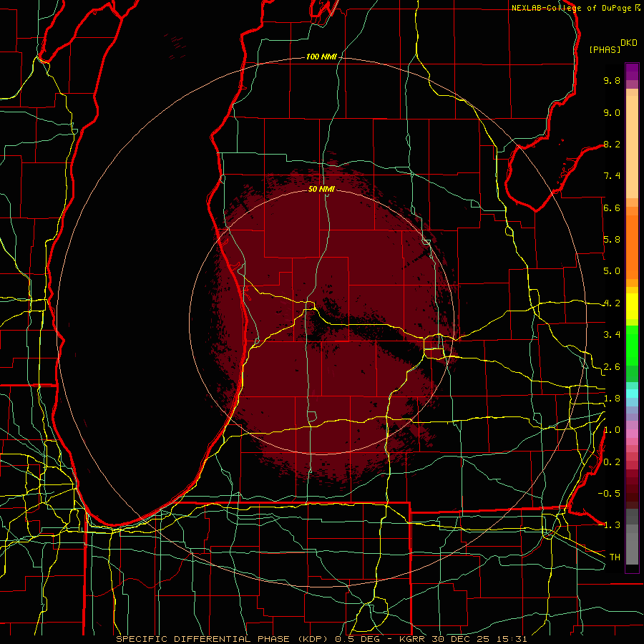The height and width of the screenshot is (644, 644).
Task: Click the DKD label above the color scale
Action: (x=628, y=43)
